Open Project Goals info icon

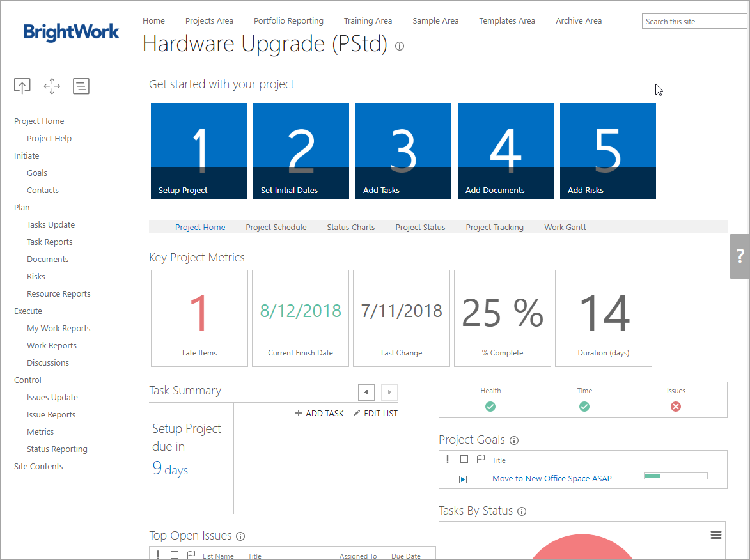point(514,440)
